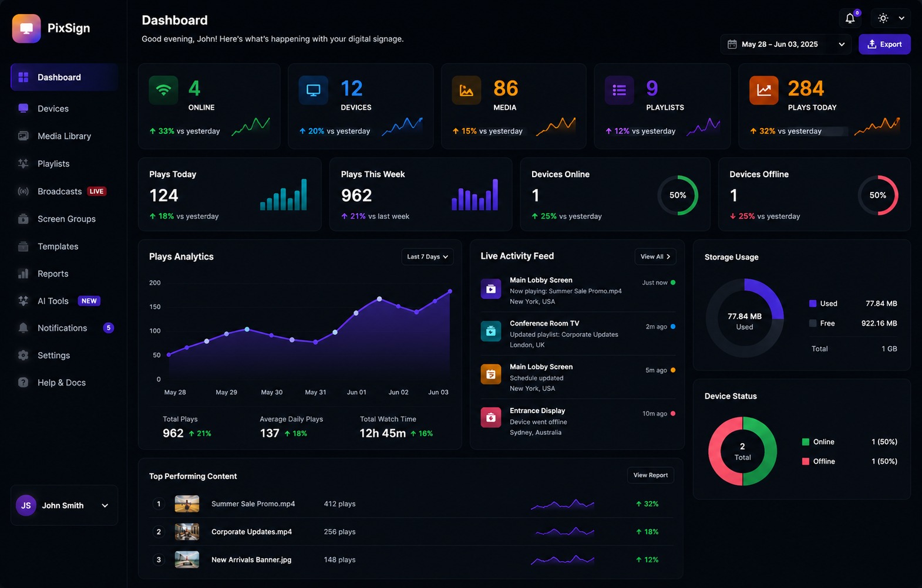Click the PixSign logo icon
This screenshot has height=588, width=922.
click(x=26, y=28)
